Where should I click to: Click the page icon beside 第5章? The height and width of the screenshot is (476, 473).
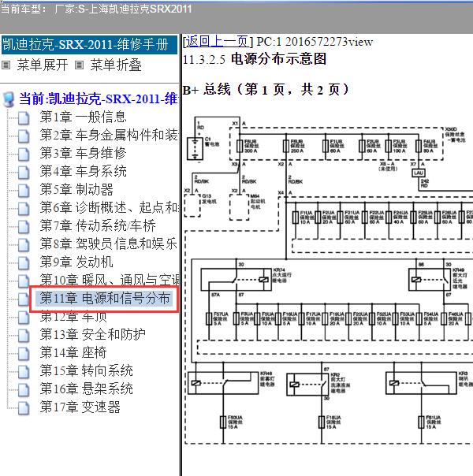pos(24,191)
